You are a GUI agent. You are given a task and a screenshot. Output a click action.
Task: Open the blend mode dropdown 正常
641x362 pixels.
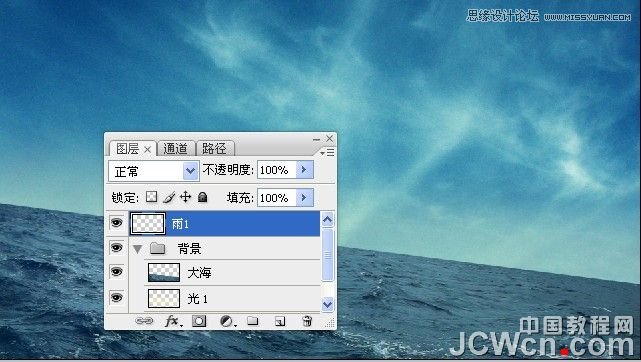coord(153,171)
